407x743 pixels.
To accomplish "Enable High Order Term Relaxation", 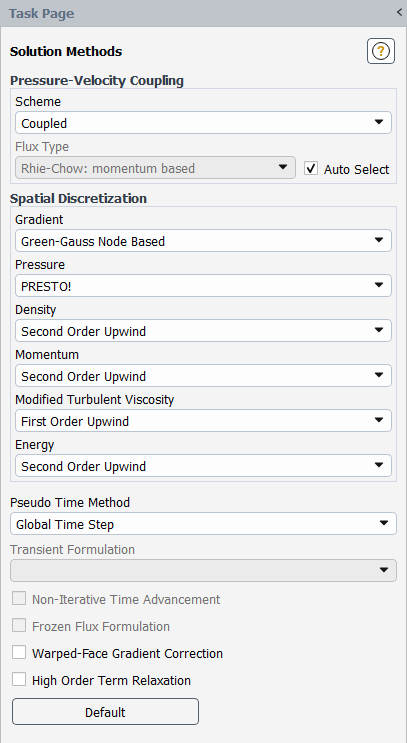I will 19,680.
